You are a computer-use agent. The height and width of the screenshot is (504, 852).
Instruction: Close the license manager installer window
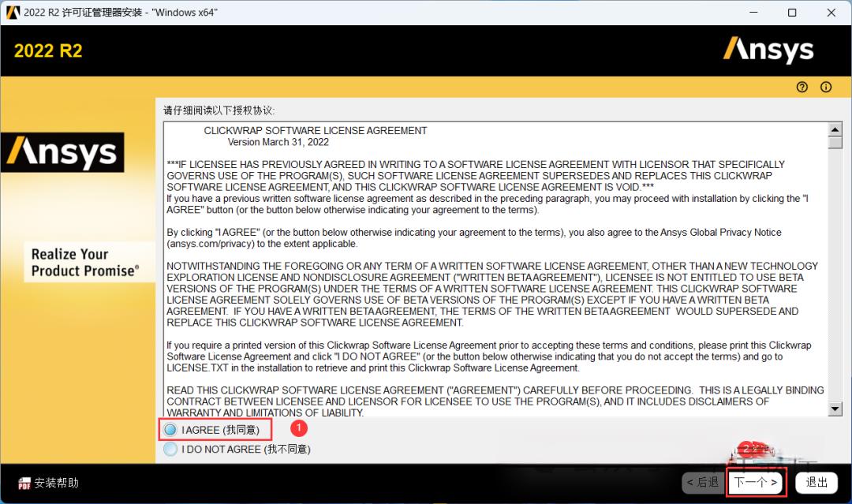point(831,13)
